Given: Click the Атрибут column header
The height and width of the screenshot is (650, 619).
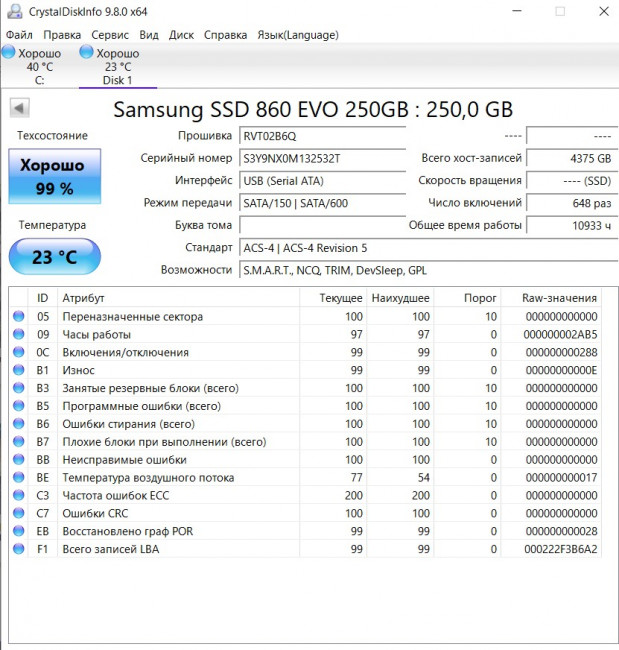Looking at the screenshot, I should pyautogui.click(x=178, y=298).
